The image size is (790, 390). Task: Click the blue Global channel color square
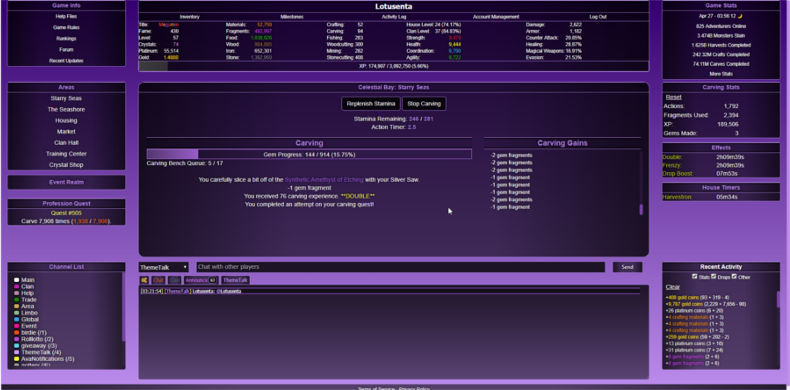[17, 319]
